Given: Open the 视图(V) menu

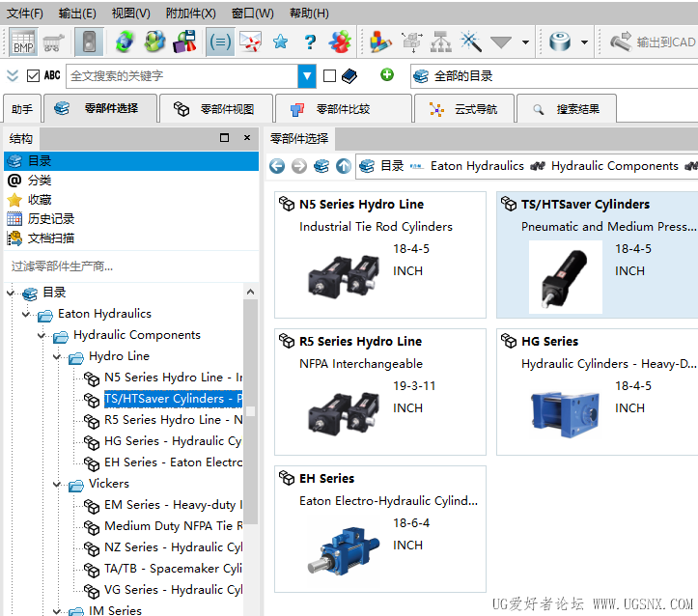Looking at the screenshot, I should click(130, 14).
